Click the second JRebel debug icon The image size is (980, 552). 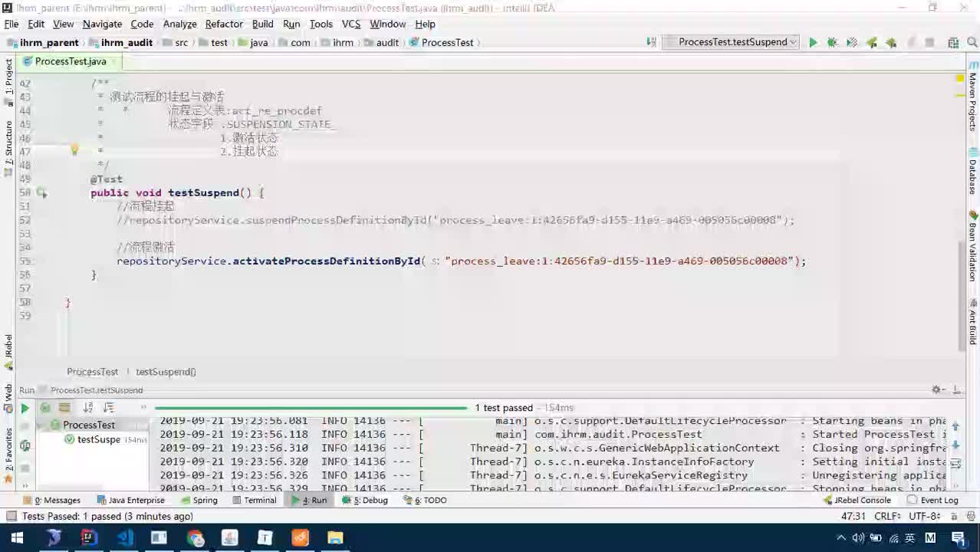coord(891,43)
